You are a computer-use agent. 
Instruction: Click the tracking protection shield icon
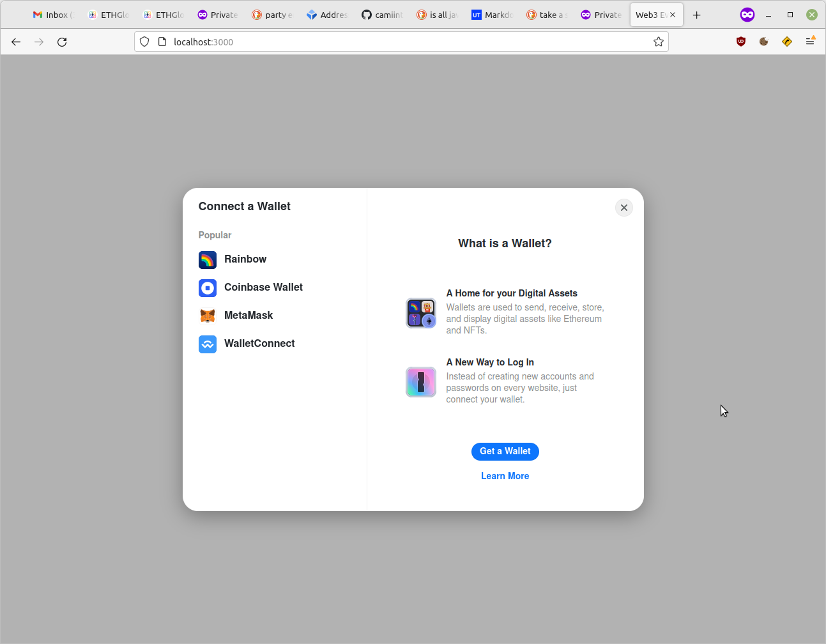tap(144, 42)
